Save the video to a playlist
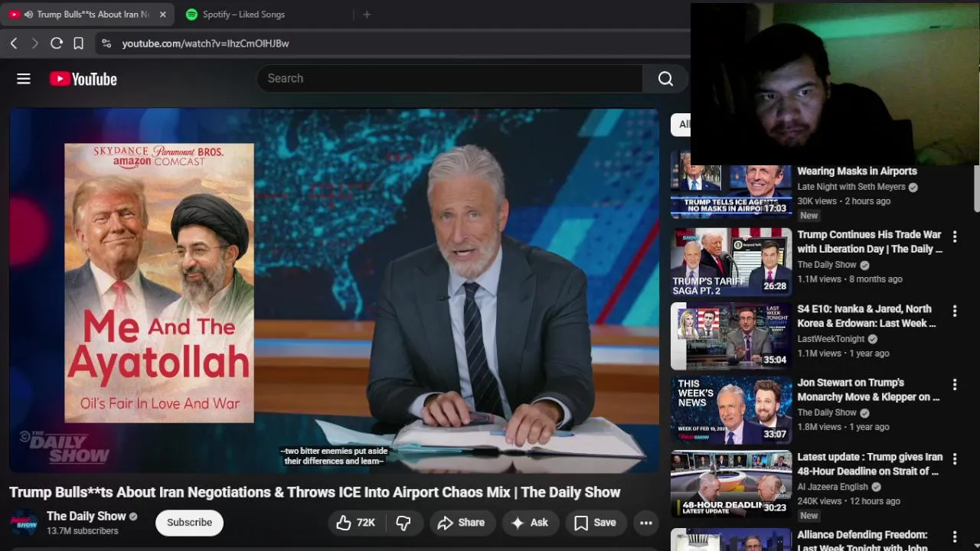This screenshot has width=980, height=551. [596, 523]
